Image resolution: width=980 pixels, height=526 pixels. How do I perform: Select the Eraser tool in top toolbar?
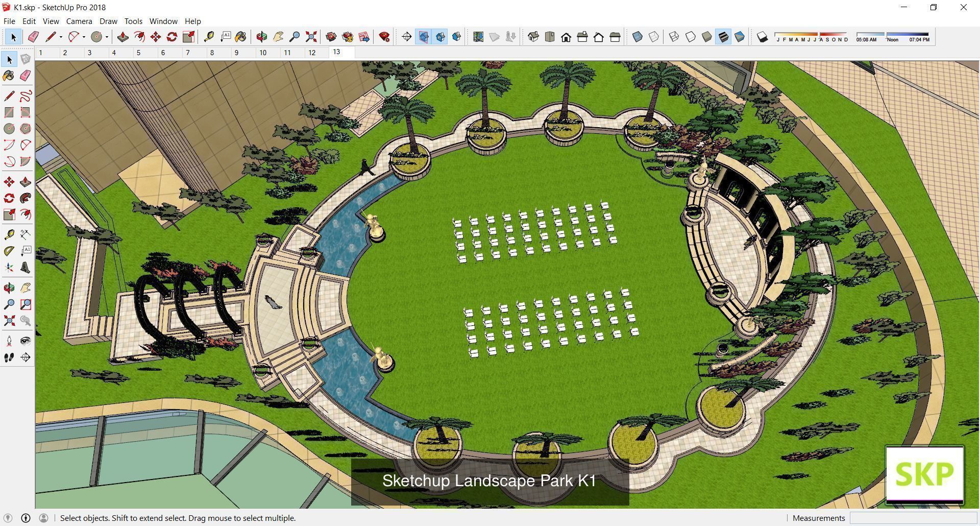[x=33, y=37]
